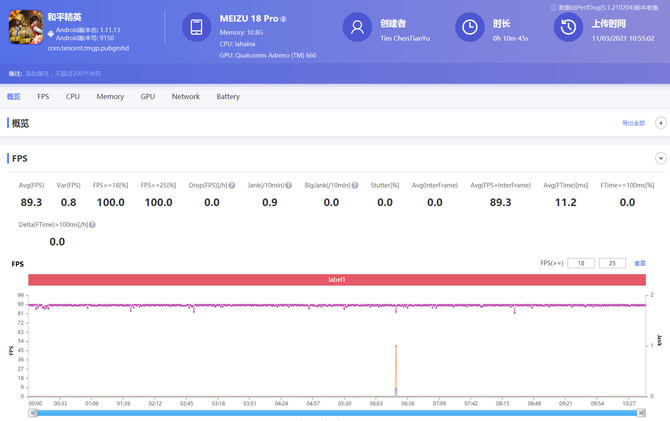Click the FPS threshold field showing 18

click(x=581, y=263)
